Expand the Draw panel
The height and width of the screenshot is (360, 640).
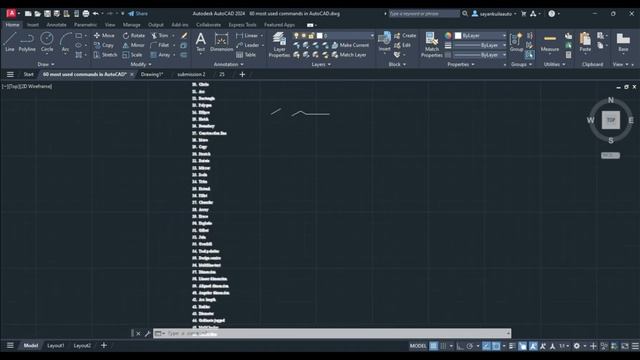tap(46, 64)
